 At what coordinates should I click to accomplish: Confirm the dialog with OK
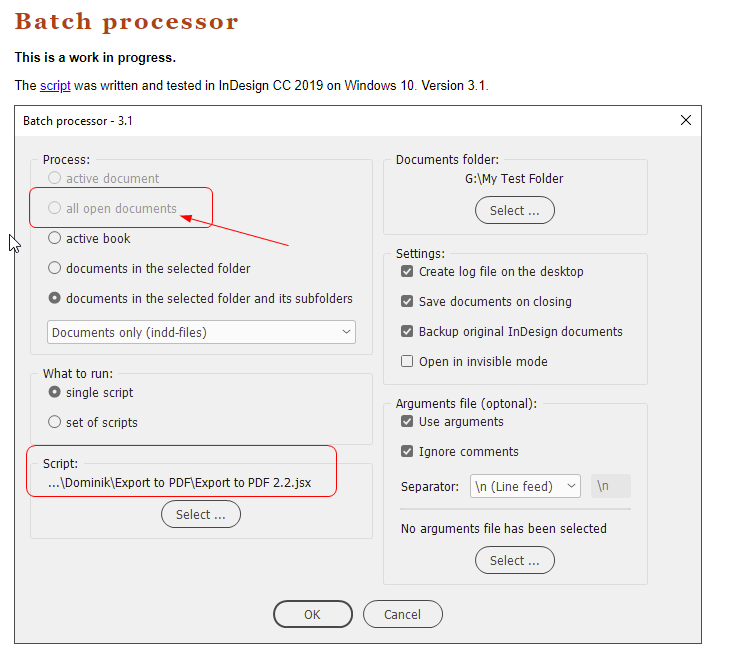[312, 614]
